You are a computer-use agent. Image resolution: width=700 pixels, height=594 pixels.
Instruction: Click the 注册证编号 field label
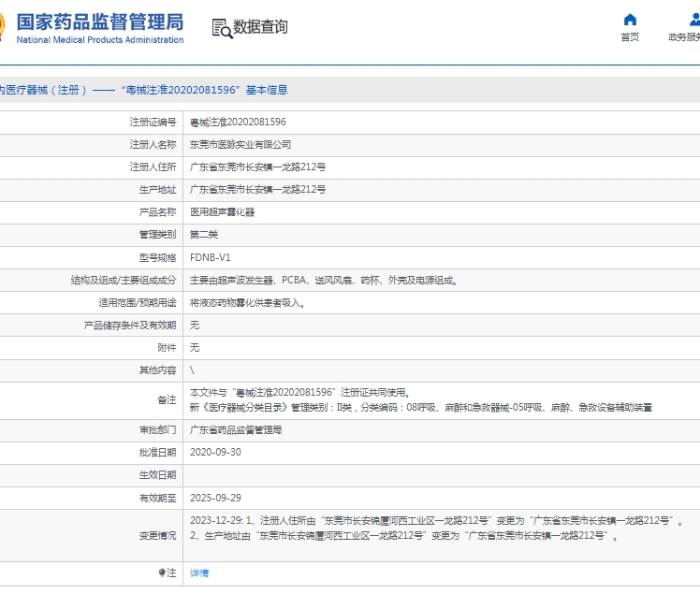pos(153,123)
